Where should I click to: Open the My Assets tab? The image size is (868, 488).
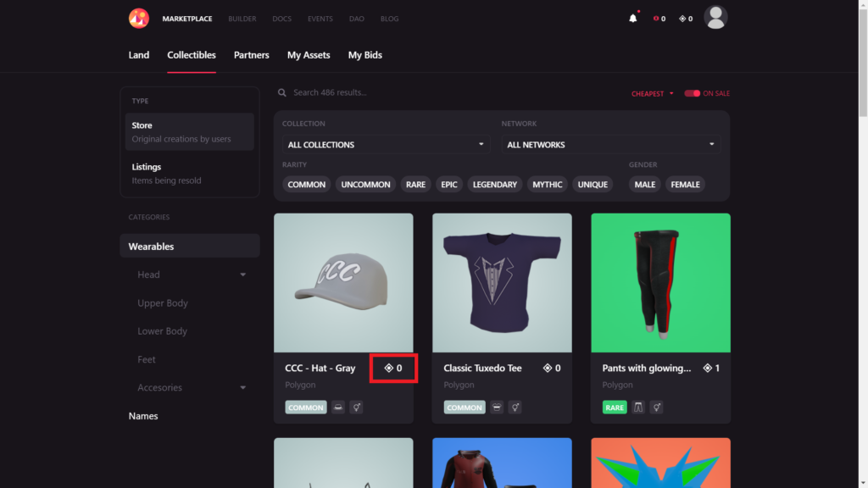309,55
